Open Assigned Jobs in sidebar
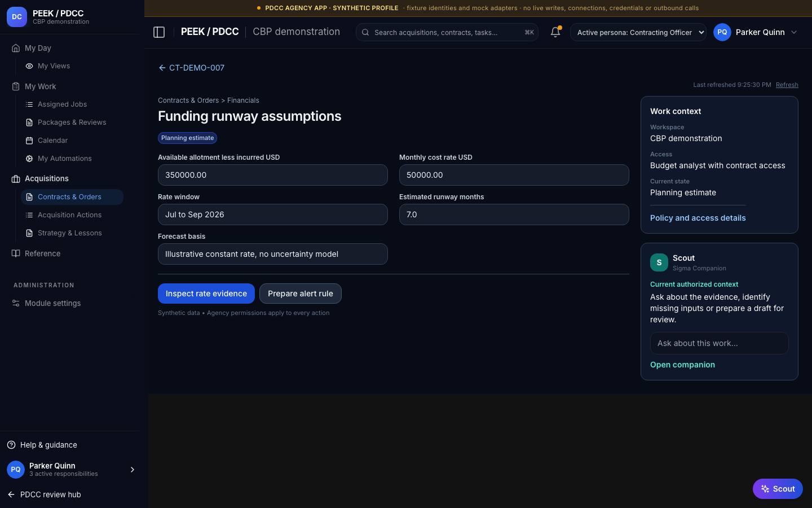 pyautogui.click(x=72, y=104)
